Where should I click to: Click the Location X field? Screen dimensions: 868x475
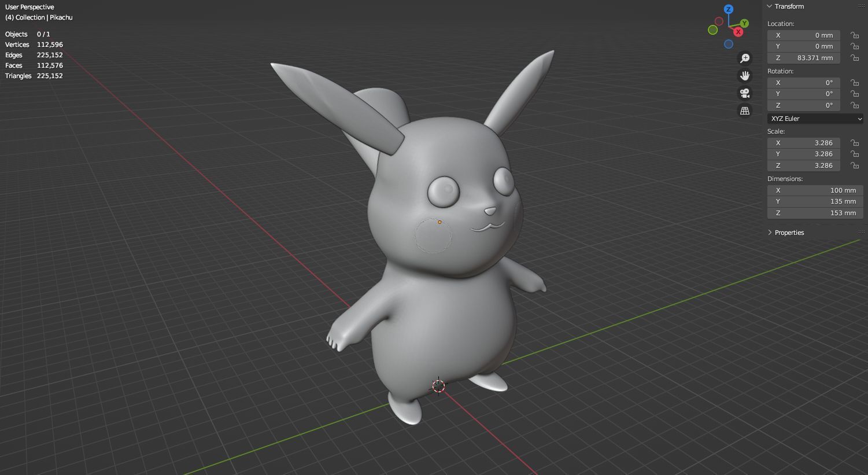[x=804, y=35]
